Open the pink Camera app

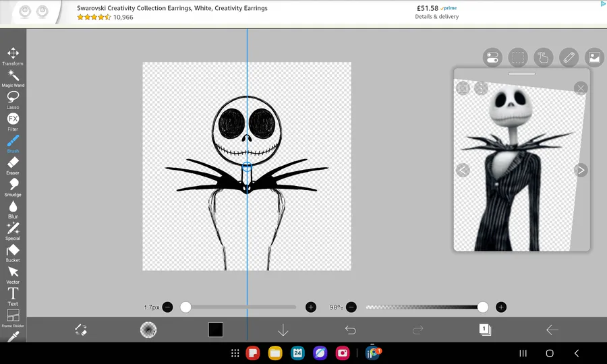pyautogui.click(x=343, y=353)
